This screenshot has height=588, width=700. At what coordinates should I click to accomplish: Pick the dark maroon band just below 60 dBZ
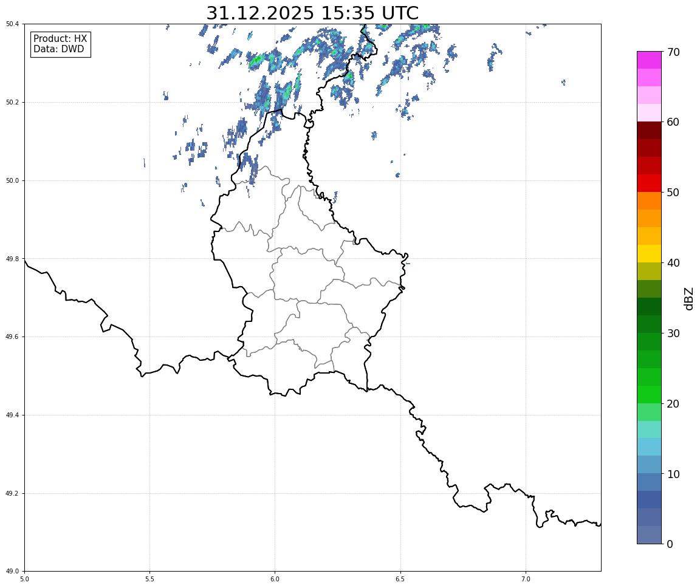[649, 131]
